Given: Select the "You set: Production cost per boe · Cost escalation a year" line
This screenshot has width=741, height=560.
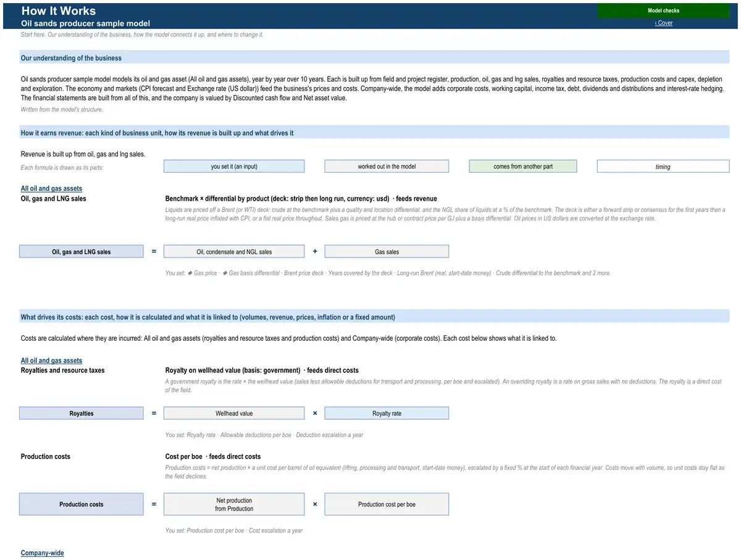Looking at the screenshot, I should point(234,530).
